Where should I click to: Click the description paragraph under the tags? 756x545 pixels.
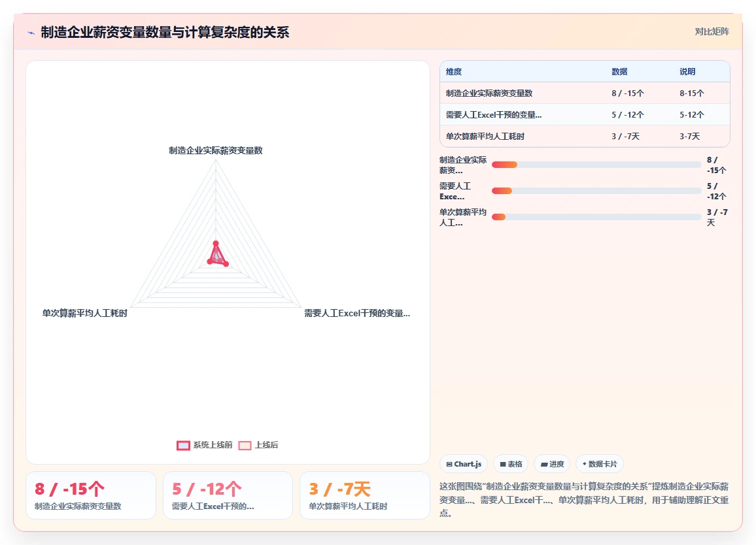[x=584, y=500]
